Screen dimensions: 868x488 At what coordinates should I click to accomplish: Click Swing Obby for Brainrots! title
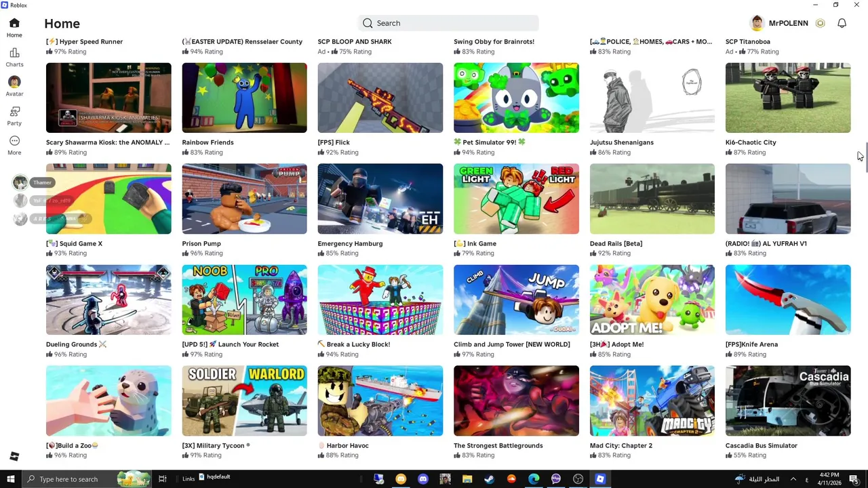tap(494, 41)
